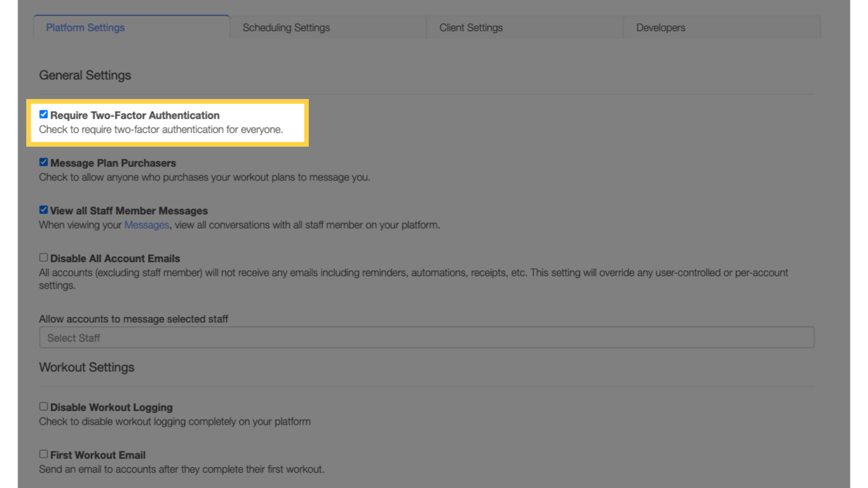Toggle View all Staff Member Messages
The width and height of the screenshot is (868, 488).
click(43, 210)
